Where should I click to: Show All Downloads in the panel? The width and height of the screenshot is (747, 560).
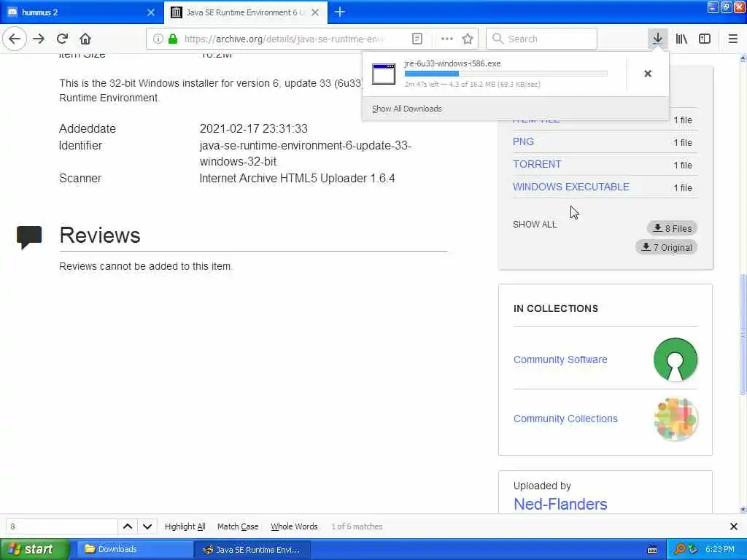[407, 109]
